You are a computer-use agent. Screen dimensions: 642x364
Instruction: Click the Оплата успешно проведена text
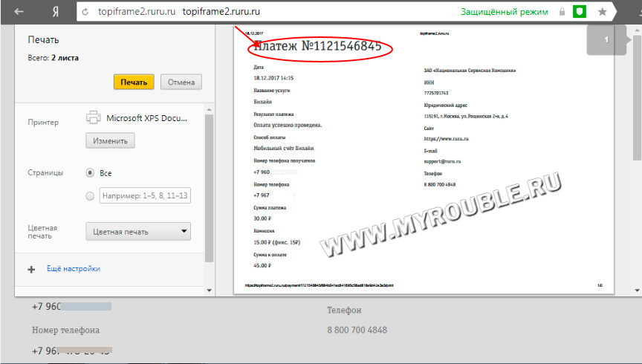point(288,125)
